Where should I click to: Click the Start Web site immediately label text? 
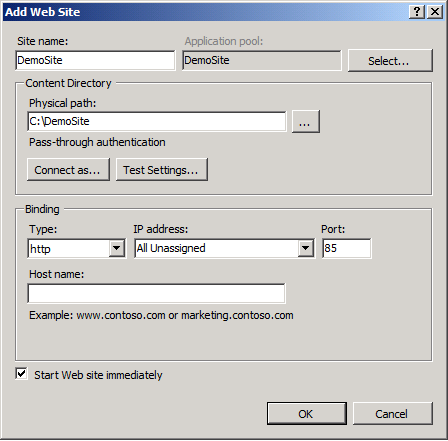coord(98,375)
